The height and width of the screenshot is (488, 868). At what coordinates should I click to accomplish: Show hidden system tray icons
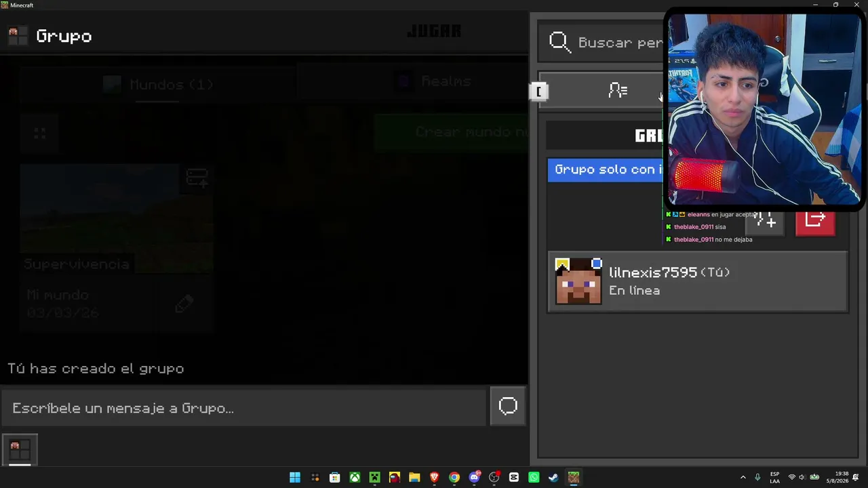(x=743, y=478)
